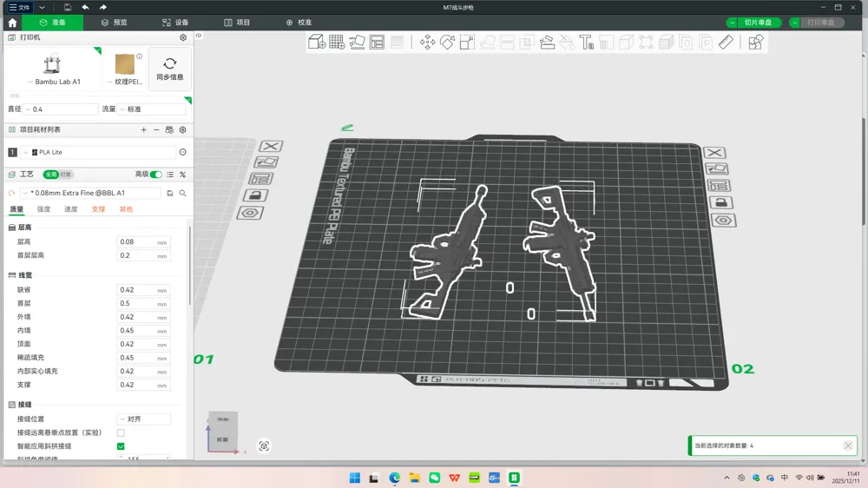Search process settings magnifier icon
Screen dimensions: 868x488
pyautogui.click(x=182, y=194)
